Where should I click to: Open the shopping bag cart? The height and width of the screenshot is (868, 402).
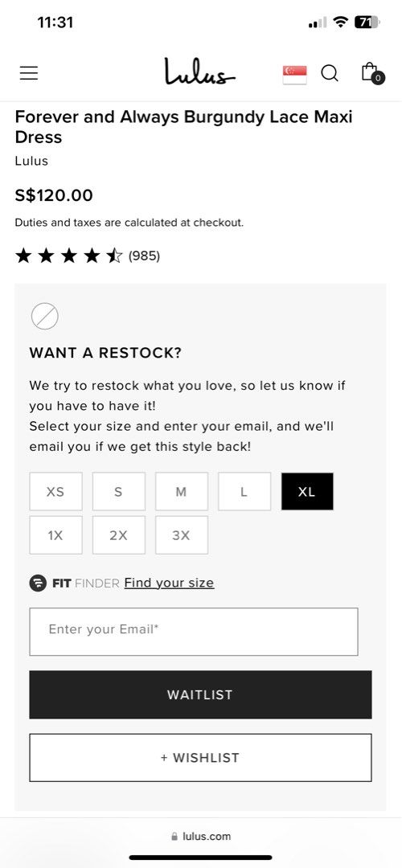coord(371,72)
